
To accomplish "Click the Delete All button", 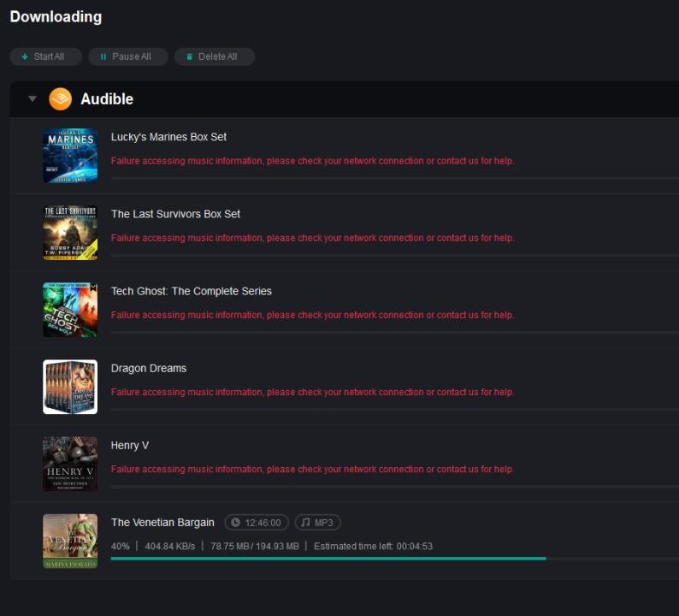I will click(x=215, y=56).
